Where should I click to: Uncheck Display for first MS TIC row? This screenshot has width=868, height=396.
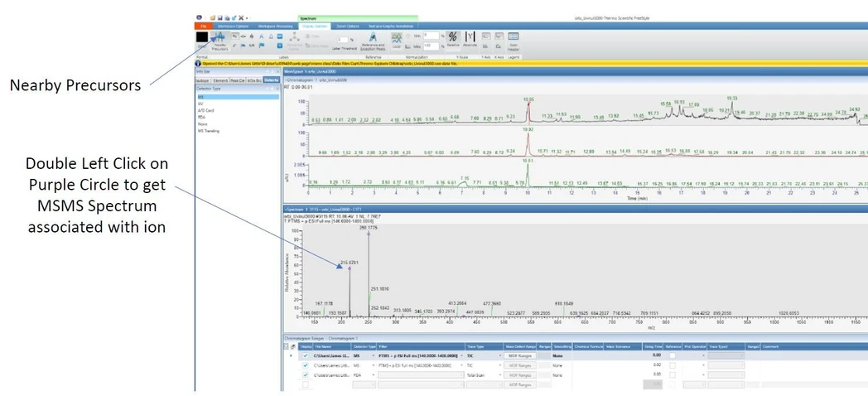306,355
